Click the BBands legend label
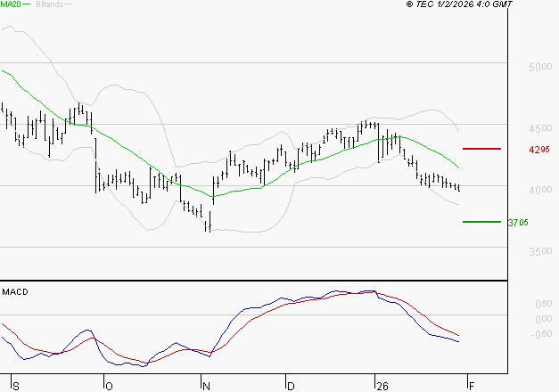Image resolution: width=559 pixels, height=392 pixels. (50, 4)
